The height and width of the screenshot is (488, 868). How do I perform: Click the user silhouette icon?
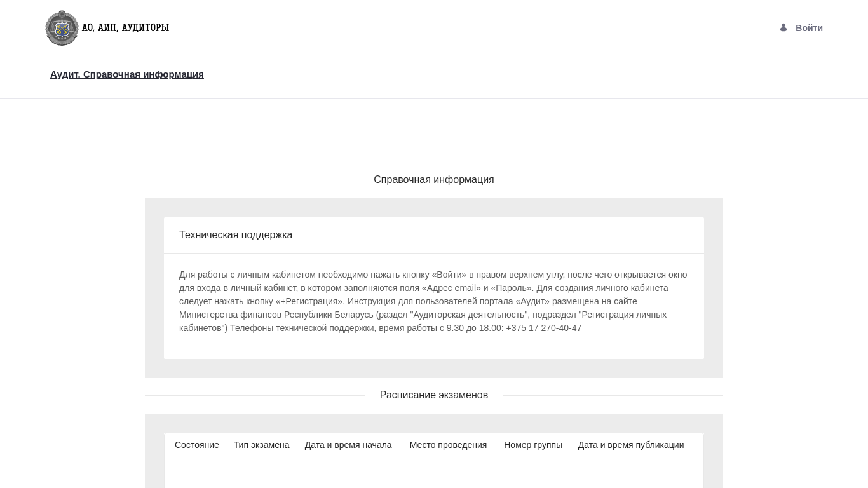[783, 28]
